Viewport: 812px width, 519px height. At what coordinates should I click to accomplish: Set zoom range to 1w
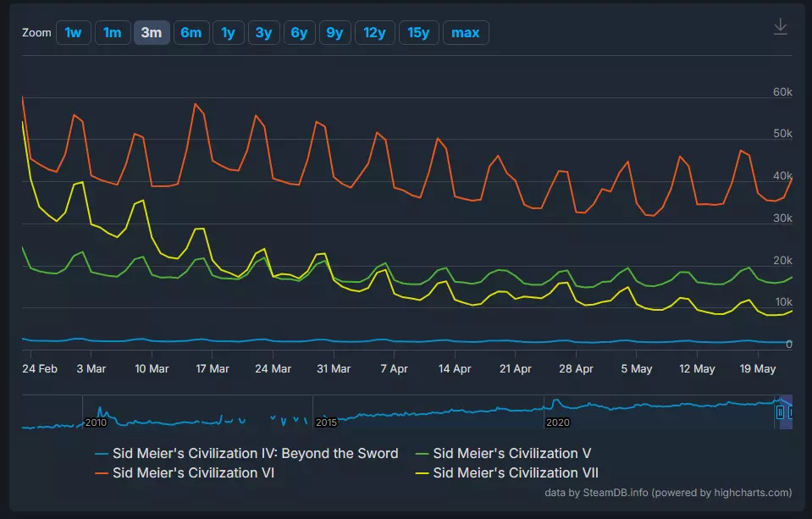pyautogui.click(x=74, y=33)
